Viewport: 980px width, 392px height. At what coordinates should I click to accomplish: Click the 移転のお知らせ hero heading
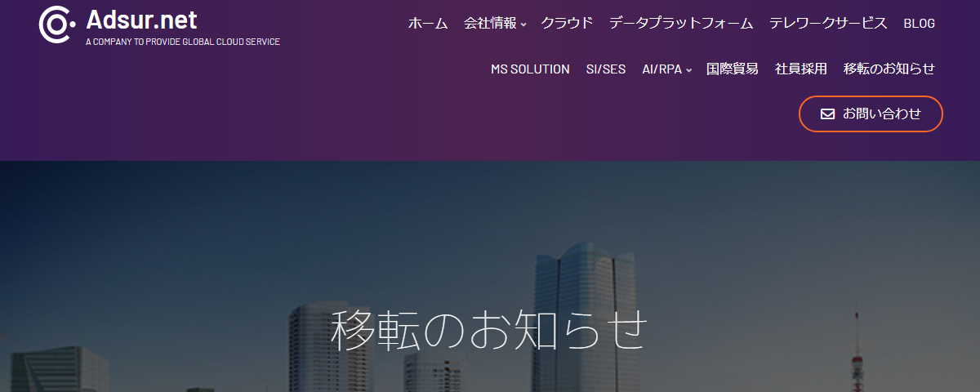(x=489, y=330)
